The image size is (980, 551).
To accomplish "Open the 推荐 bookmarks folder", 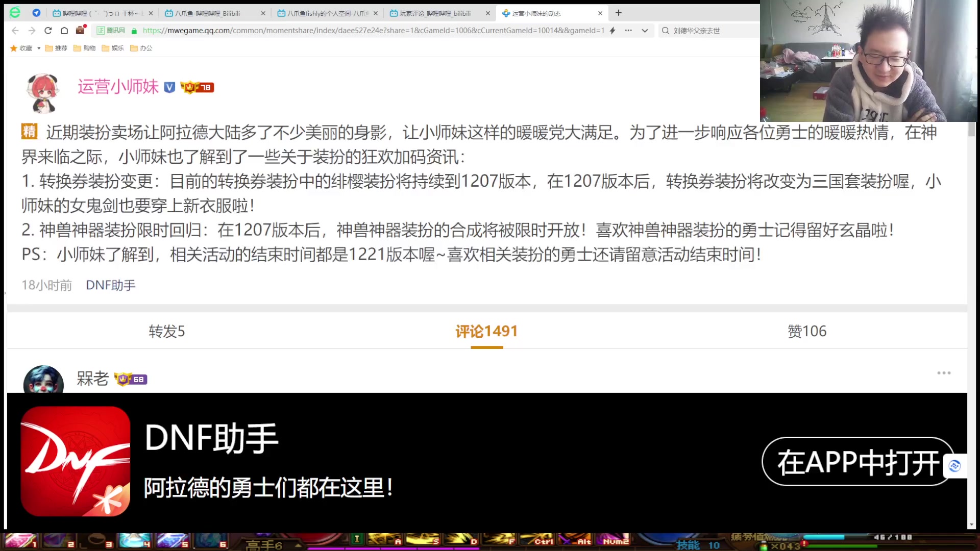I will (56, 48).
